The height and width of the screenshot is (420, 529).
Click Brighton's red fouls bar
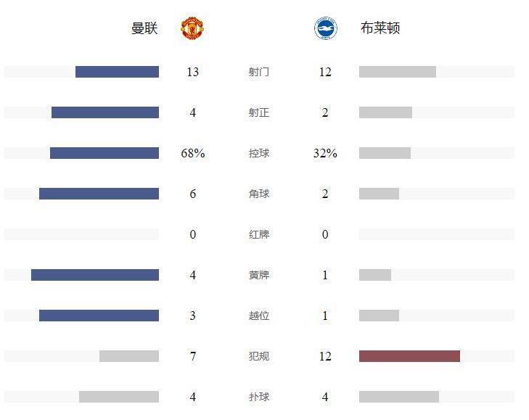409,356
